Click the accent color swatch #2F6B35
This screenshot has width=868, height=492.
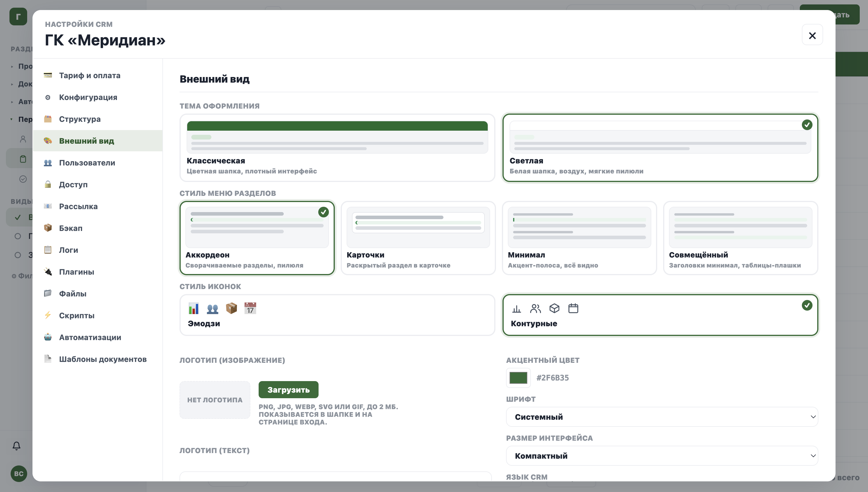518,378
